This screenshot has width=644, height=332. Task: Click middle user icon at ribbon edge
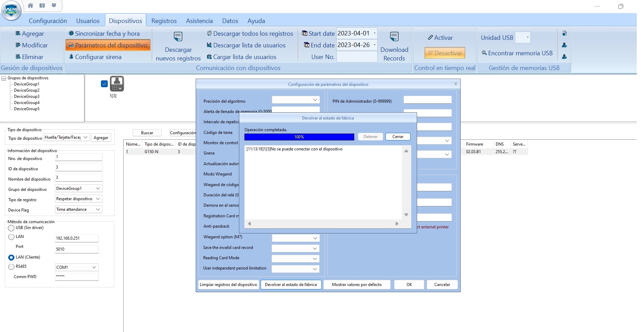click(564, 45)
